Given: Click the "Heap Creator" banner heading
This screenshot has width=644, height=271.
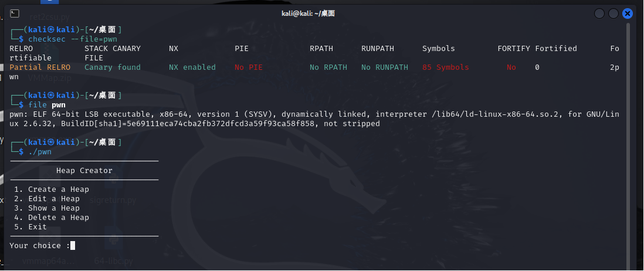Looking at the screenshot, I should [x=84, y=171].
